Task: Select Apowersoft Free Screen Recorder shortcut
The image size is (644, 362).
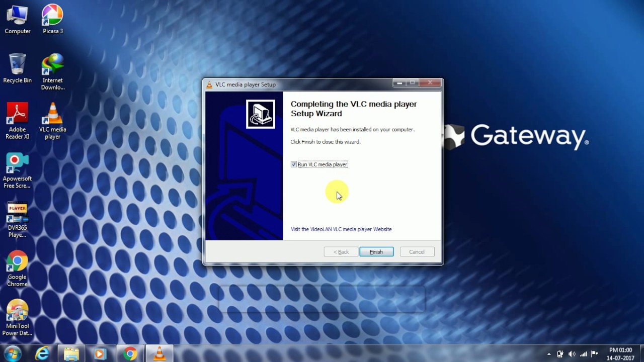Action: [x=18, y=170]
